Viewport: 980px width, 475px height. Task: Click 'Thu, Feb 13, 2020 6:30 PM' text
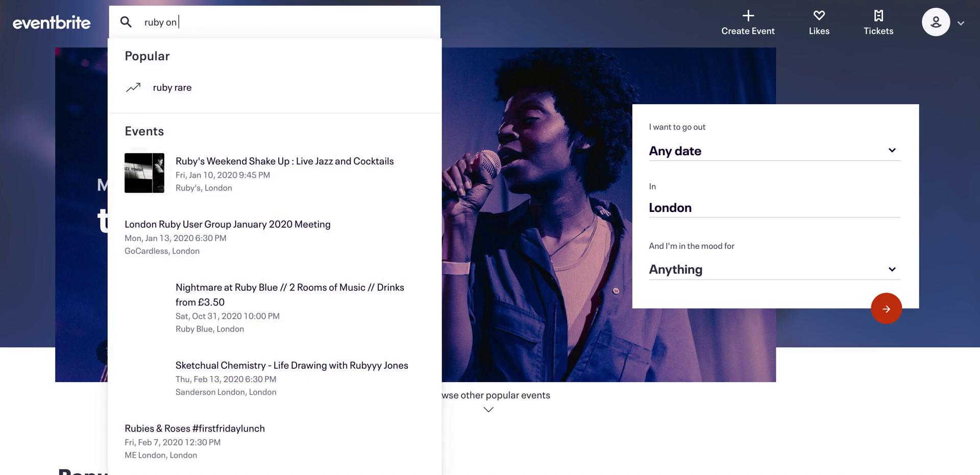226,379
